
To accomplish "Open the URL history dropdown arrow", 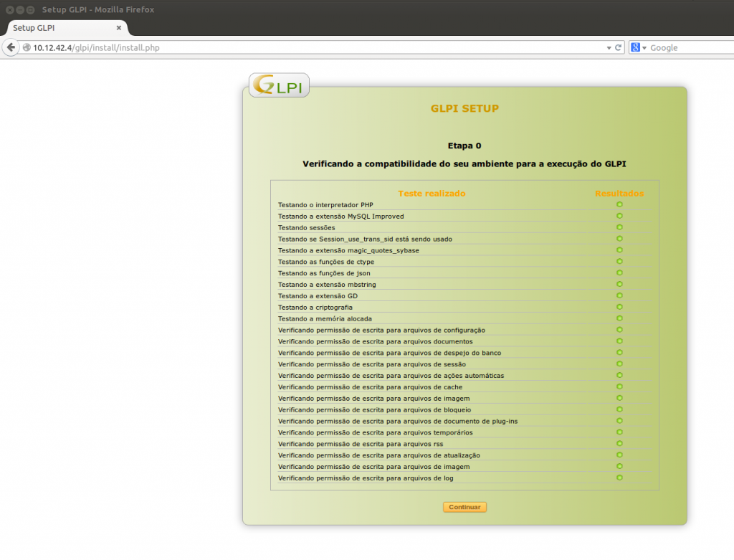I will [x=609, y=48].
